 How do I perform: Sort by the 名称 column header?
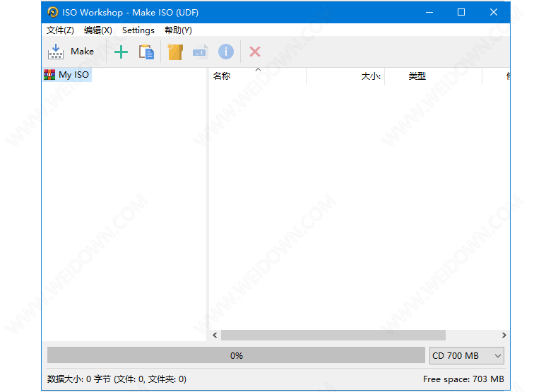[258, 76]
